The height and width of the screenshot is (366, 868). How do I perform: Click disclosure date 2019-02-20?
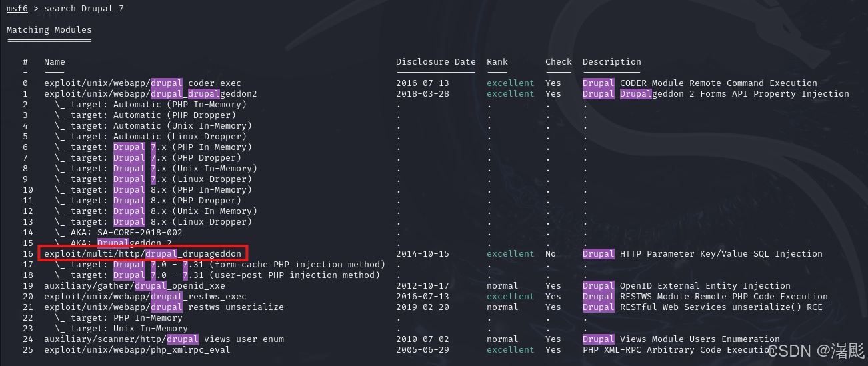coord(423,307)
